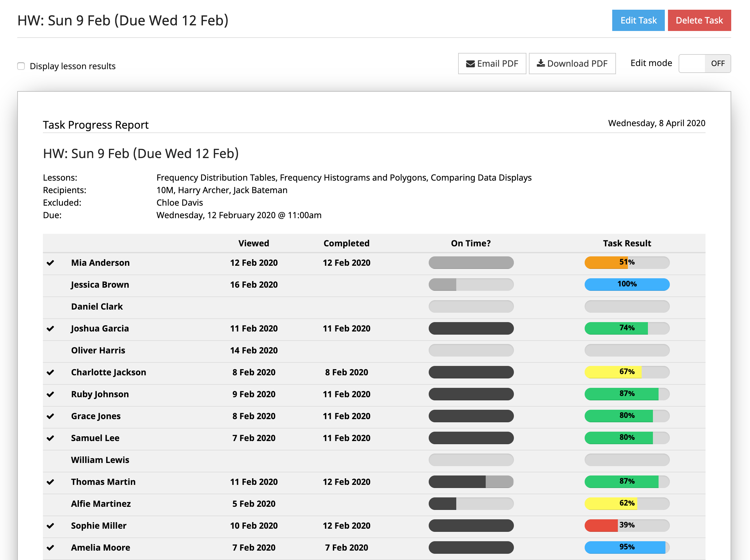The width and height of the screenshot is (750, 560).
Task: Click the checkmark beside Amelia Moore
Action: coord(51,547)
